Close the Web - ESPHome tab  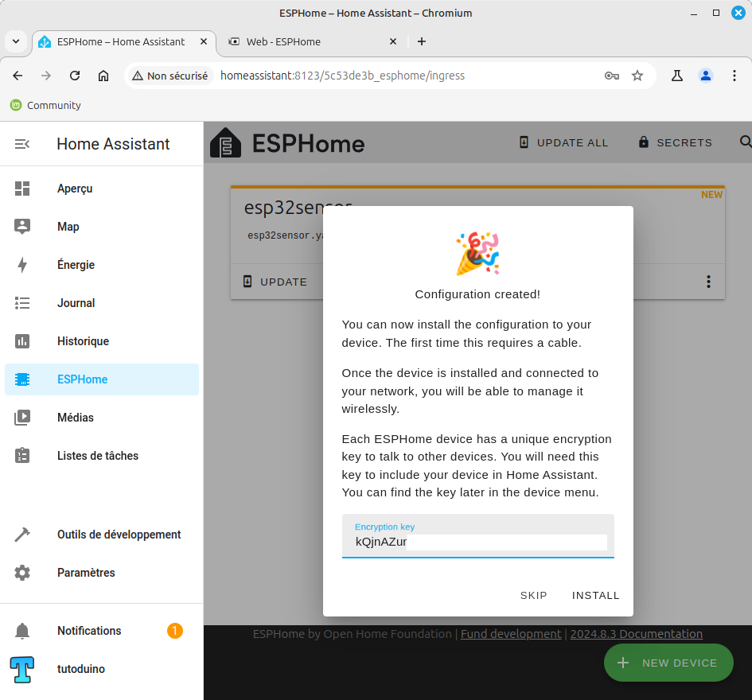[393, 41]
